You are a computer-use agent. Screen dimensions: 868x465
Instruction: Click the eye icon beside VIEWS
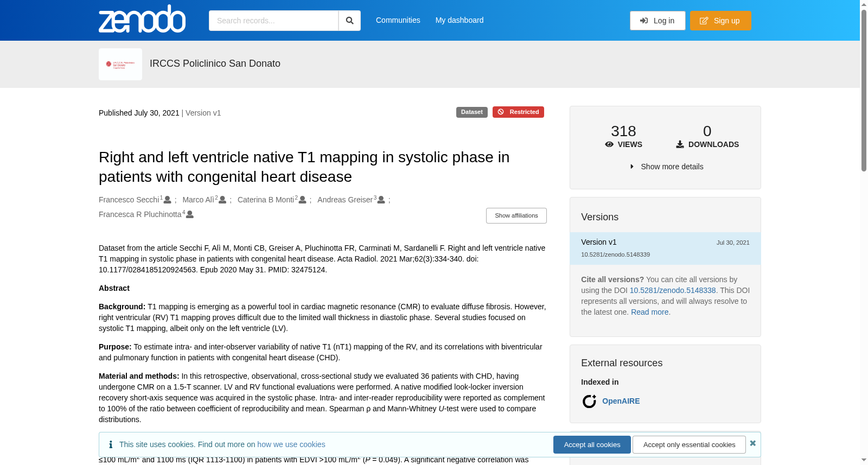609,144
